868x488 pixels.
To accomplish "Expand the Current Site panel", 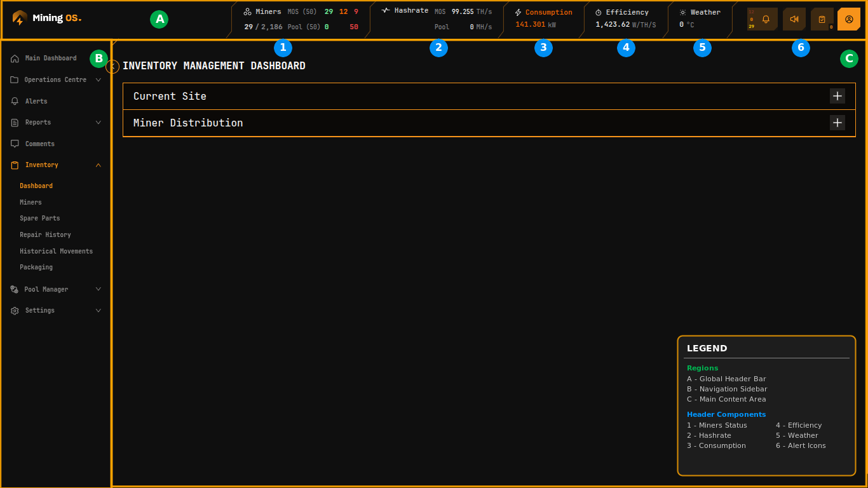I will [837, 96].
